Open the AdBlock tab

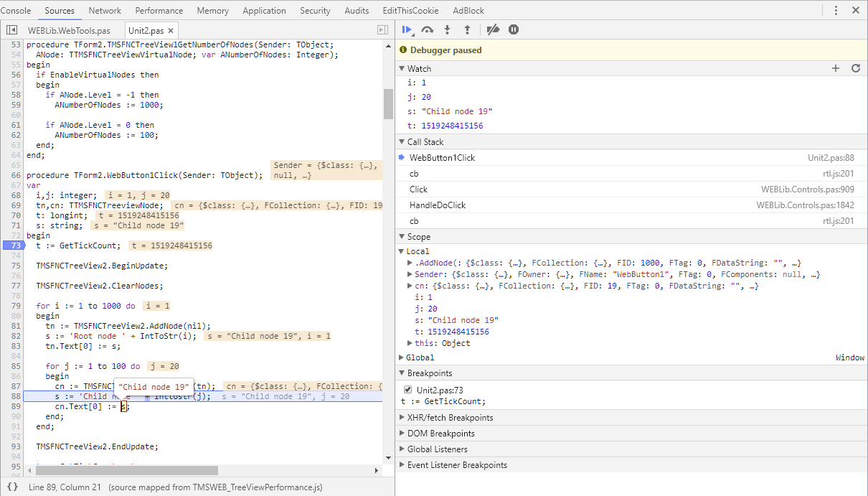468,11
